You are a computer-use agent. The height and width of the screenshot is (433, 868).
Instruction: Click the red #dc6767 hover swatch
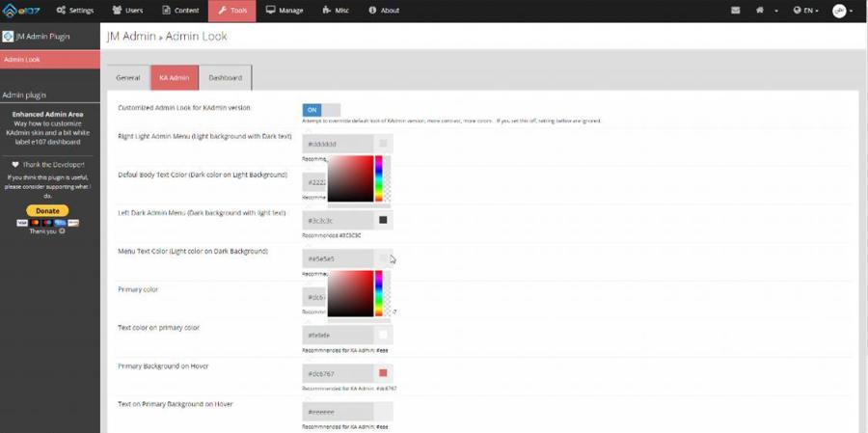(x=383, y=373)
